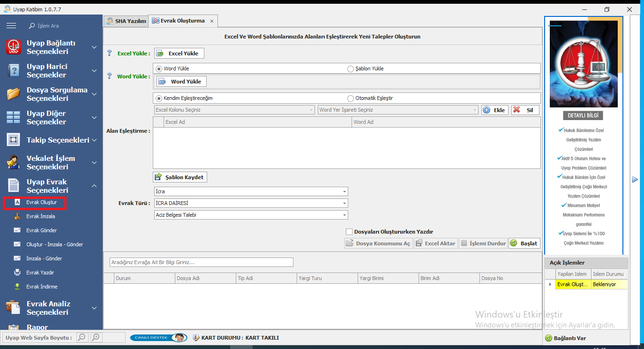The height and width of the screenshot is (349, 644).
Task: Click the Uyap Evrak Seçenekleri document icon
Action: click(x=14, y=186)
